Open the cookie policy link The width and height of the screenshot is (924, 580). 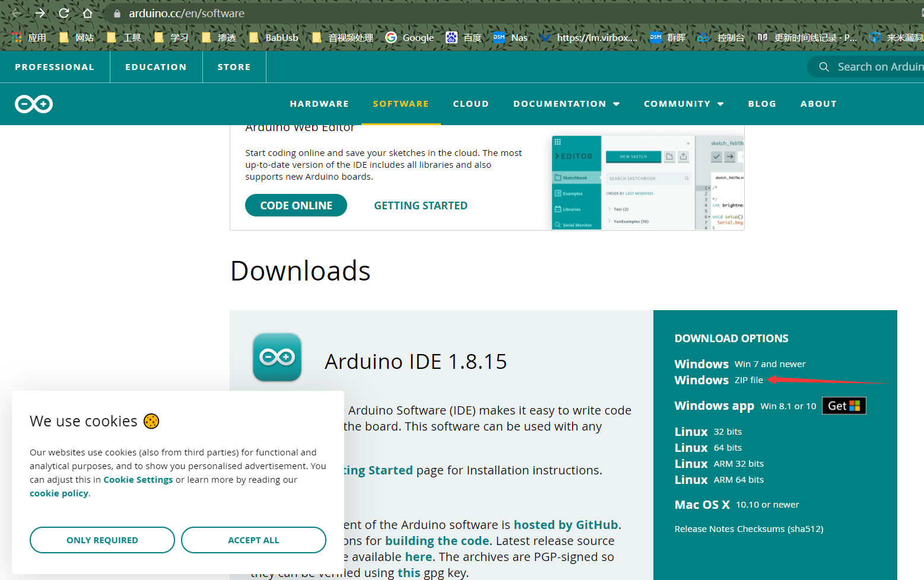(59, 493)
